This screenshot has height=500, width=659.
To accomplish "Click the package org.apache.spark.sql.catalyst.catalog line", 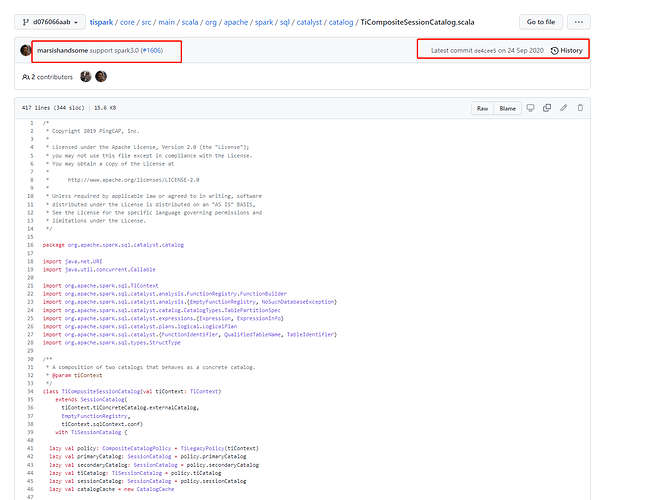I will [x=113, y=245].
